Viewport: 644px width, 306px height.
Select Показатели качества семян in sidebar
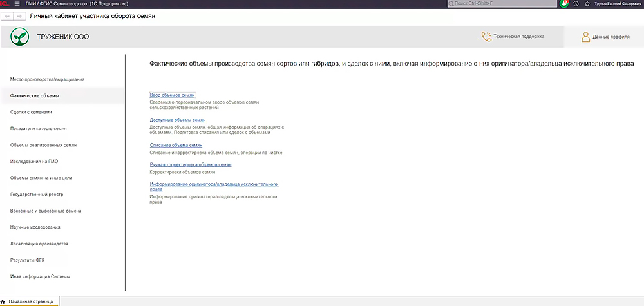pyautogui.click(x=38, y=129)
